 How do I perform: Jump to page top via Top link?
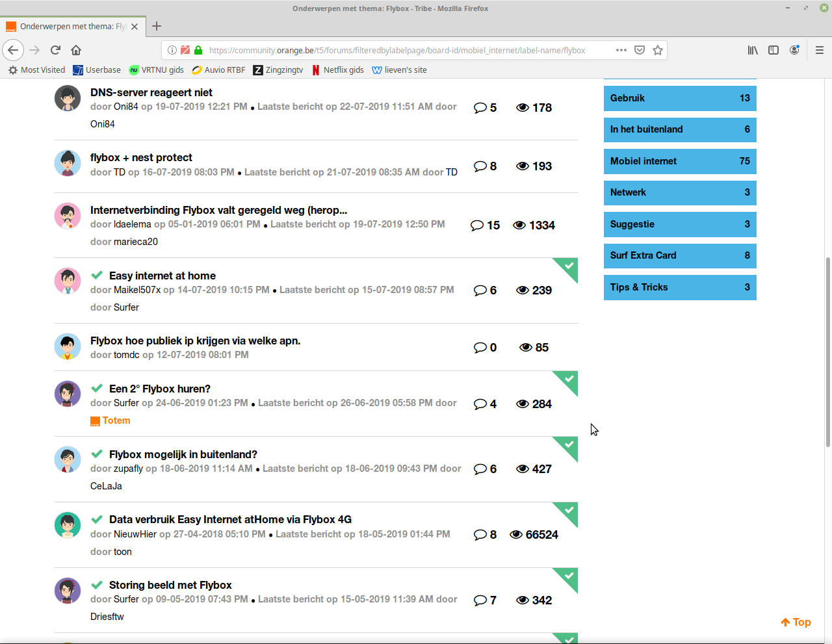point(796,622)
